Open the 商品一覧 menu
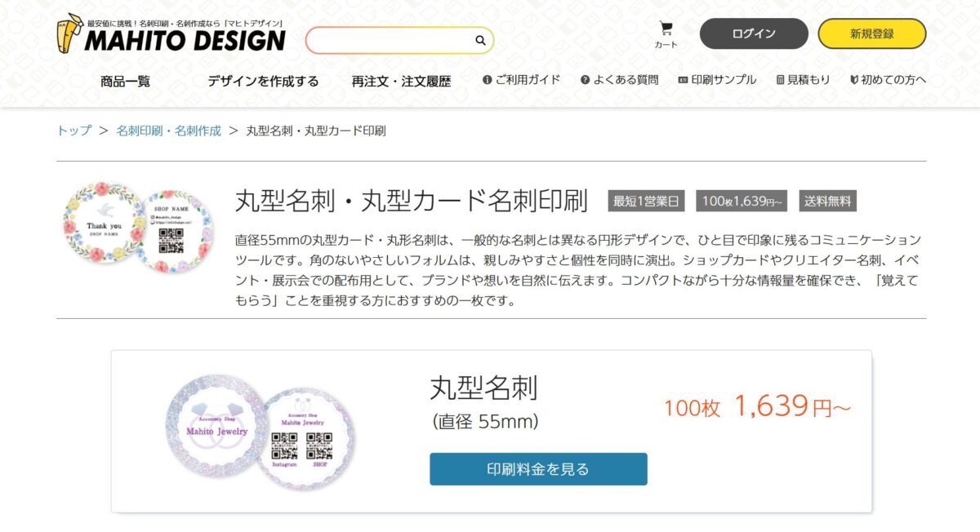Image resolution: width=980 pixels, height=532 pixels. (x=126, y=81)
